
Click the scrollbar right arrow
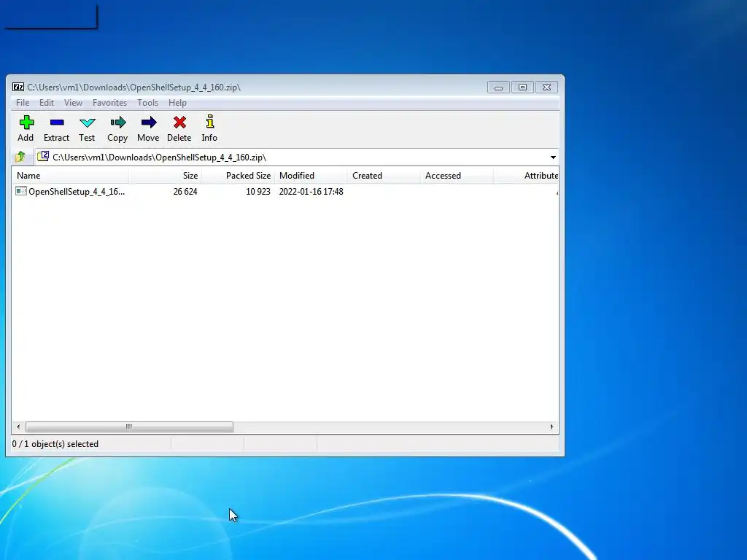click(x=551, y=427)
